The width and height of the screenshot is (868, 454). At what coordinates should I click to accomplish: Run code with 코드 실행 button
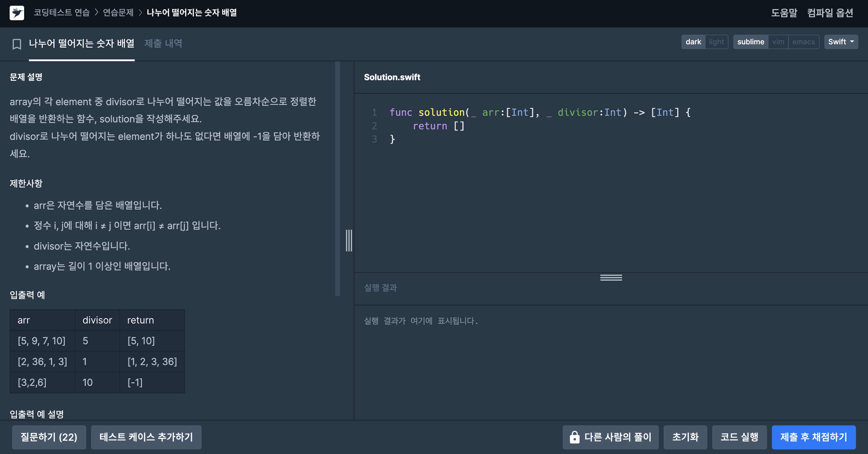(739, 437)
